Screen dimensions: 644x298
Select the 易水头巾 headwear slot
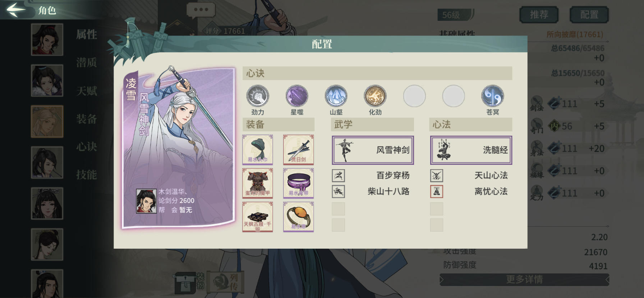pyautogui.click(x=257, y=150)
